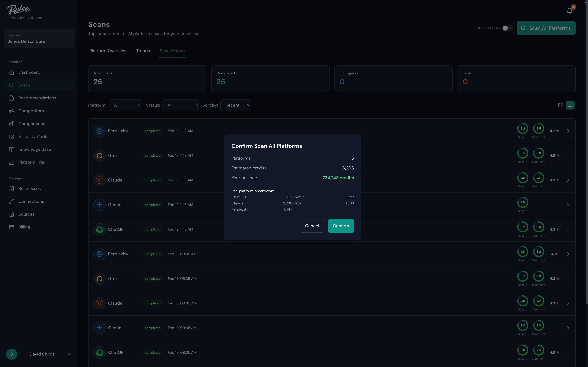Confirm the Scan All Platforms dialog
588x367 pixels.
tap(341, 226)
